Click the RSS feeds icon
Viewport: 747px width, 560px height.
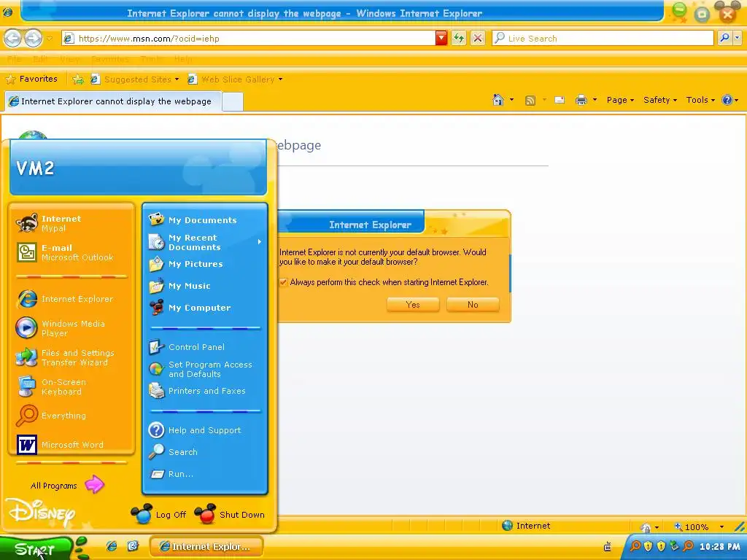coord(530,100)
